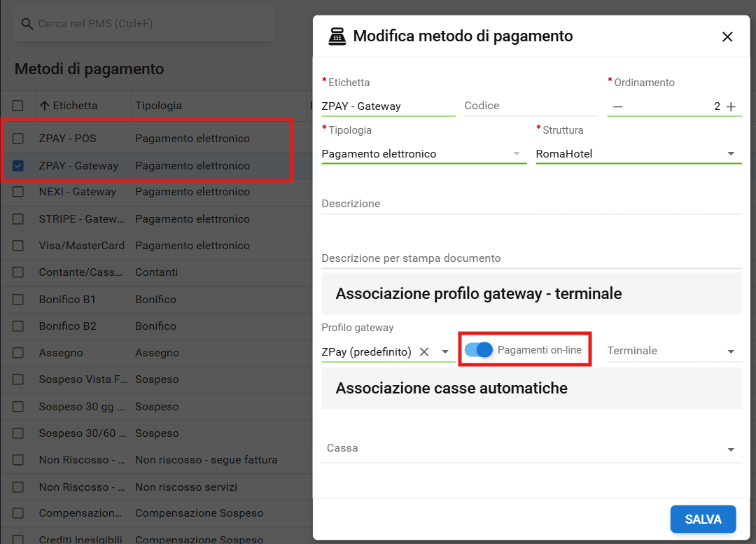Decrease Ordinamento with the minus icon
The height and width of the screenshot is (544, 756).
click(617, 106)
